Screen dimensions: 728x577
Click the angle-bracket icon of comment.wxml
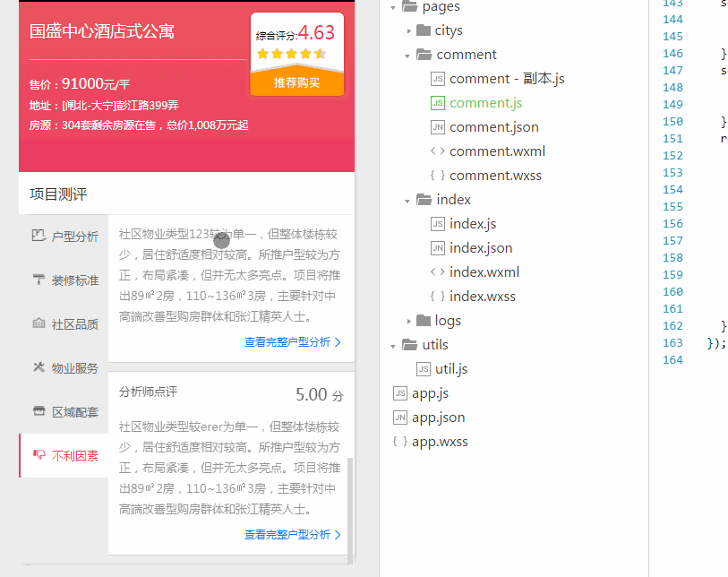437,151
